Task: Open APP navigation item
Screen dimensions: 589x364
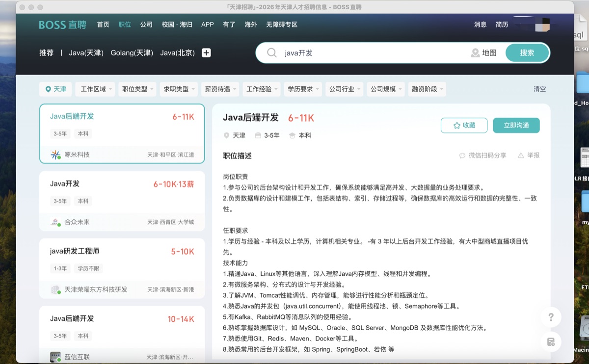Action: point(208,25)
